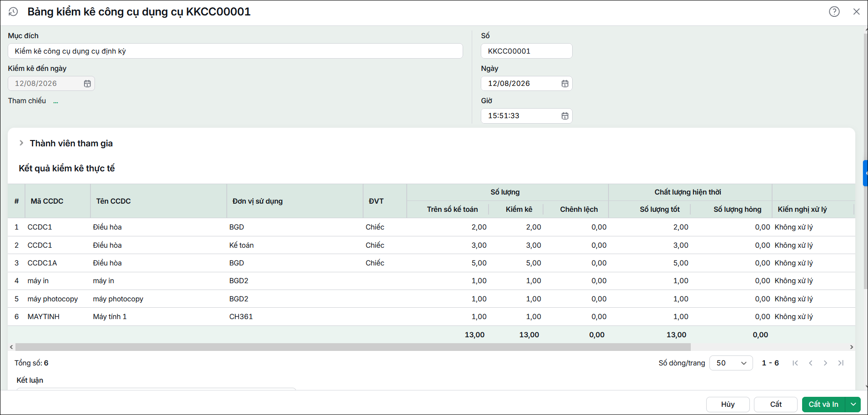Expand the Thành viên tham gia section
The width and height of the screenshot is (868, 415).
[x=21, y=143]
